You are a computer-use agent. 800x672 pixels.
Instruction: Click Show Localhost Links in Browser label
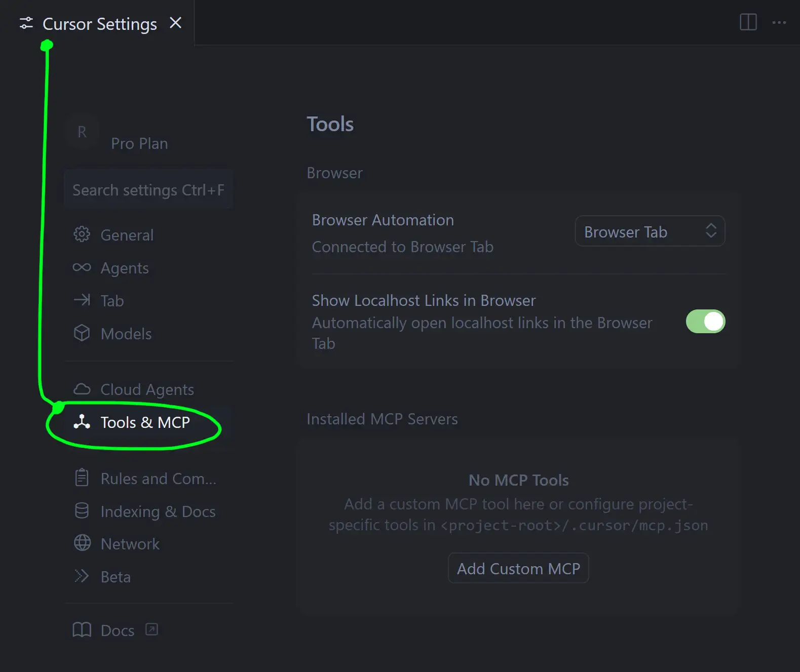424,300
